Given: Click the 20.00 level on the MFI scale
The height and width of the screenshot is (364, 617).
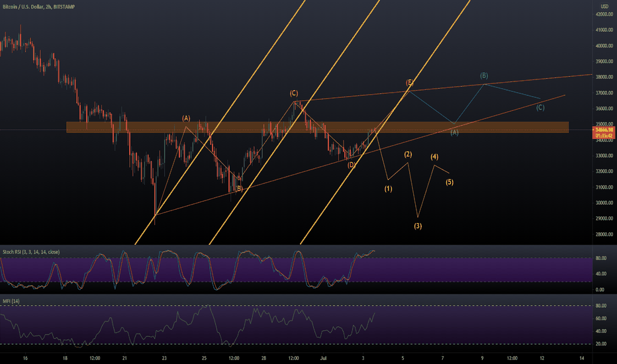Looking at the screenshot, I should (600, 344).
